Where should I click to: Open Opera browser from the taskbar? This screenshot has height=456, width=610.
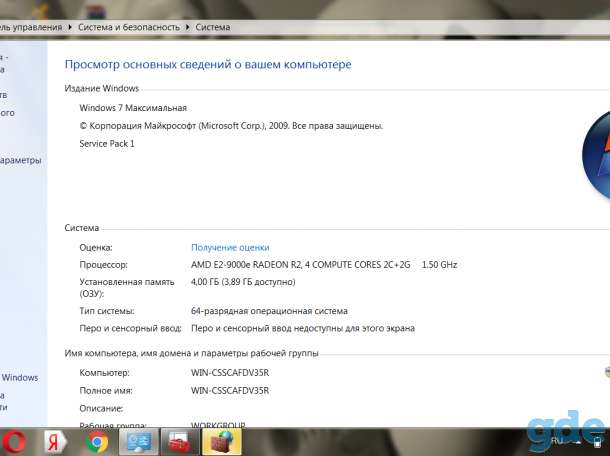coord(14,442)
